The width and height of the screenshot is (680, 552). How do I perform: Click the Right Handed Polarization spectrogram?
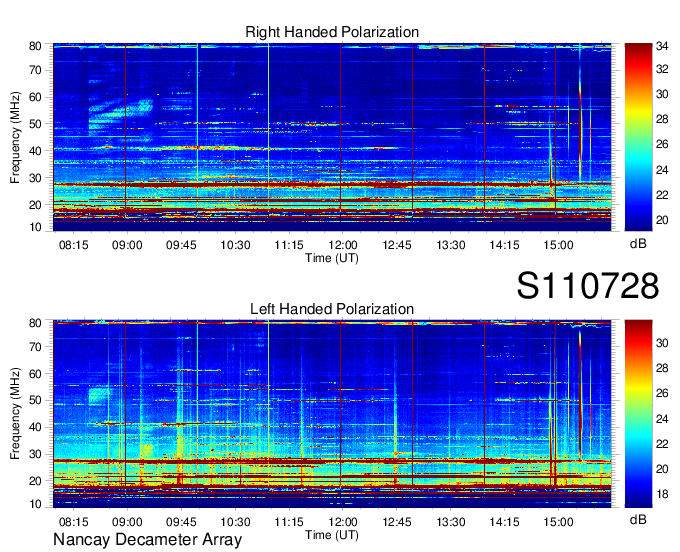332,137
